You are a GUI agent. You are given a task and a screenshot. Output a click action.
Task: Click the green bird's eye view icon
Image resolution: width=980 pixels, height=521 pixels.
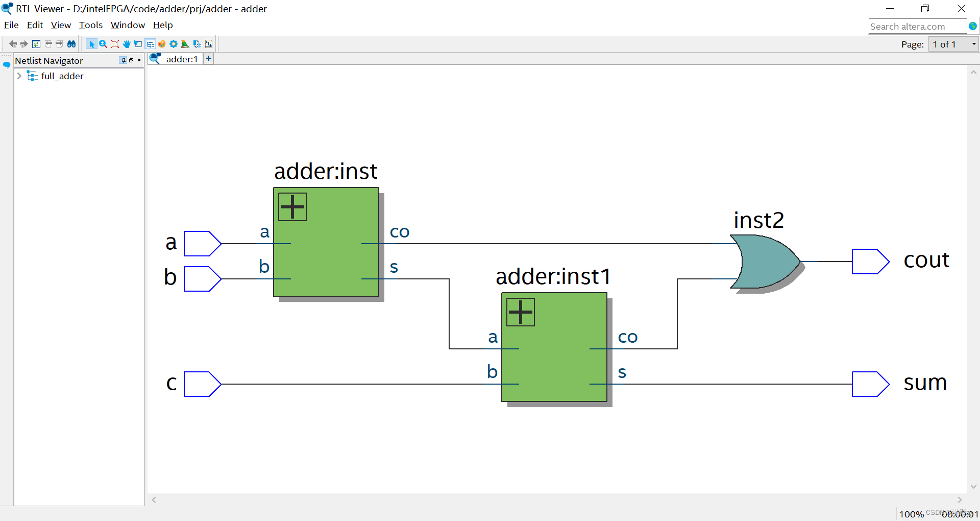pyautogui.click(x=185, y=44)
